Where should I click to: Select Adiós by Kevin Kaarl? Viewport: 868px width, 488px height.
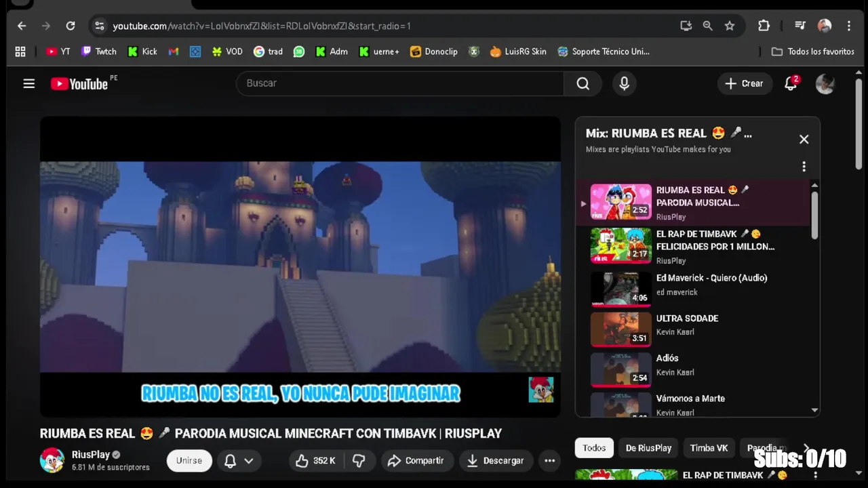693,368
